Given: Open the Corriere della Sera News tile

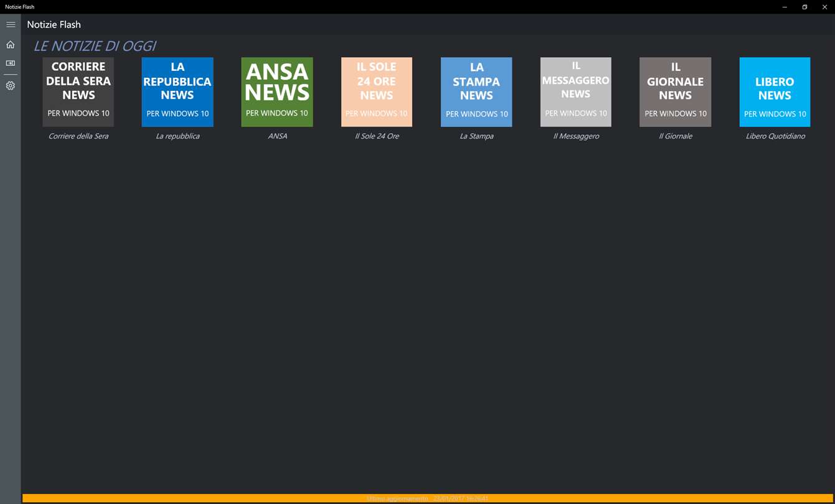Looking at the screenshot, I should coord(78,92).
